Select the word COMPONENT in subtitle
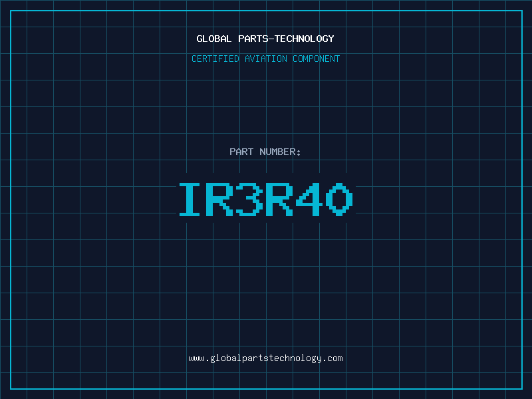 [317, 59]
